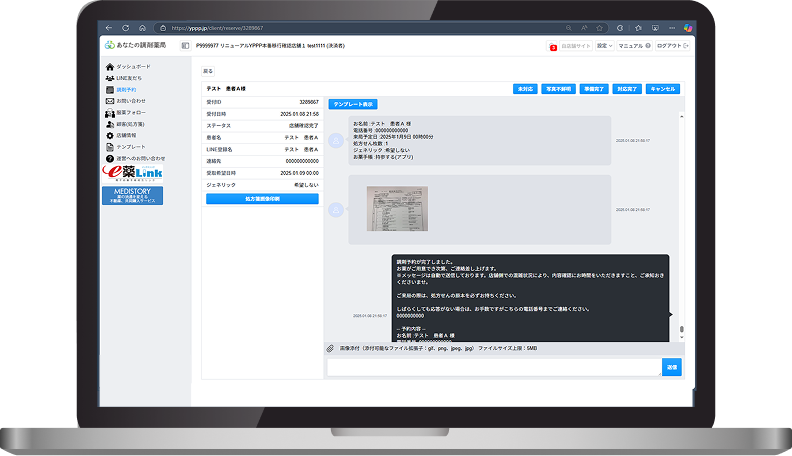Open 店舗情報 settings in the sidebar
The image size is (792, 456).
coord(124,135)
